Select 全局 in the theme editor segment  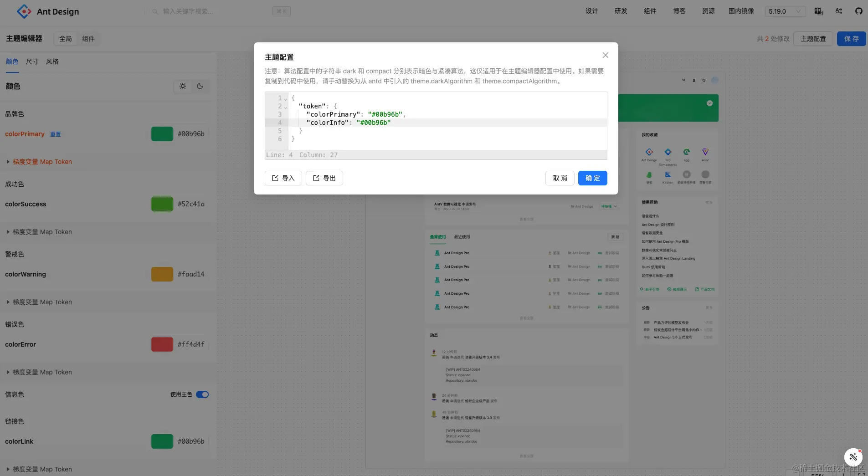(x=66, y=39)
